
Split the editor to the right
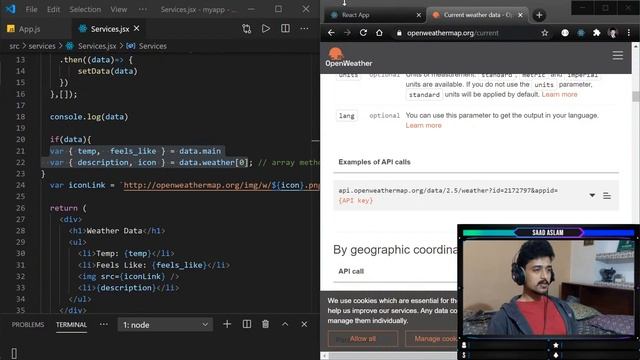coord(285,29)
